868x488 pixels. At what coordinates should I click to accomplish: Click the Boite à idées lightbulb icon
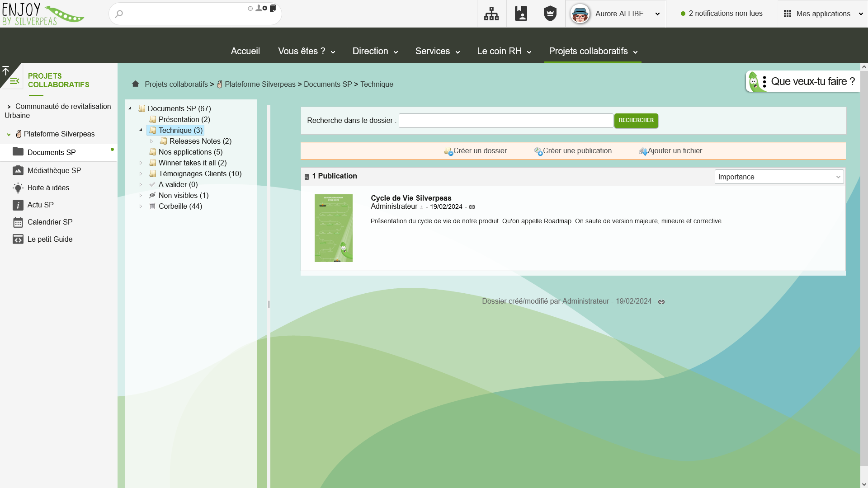pyautogui.click(x=18, y=188)
